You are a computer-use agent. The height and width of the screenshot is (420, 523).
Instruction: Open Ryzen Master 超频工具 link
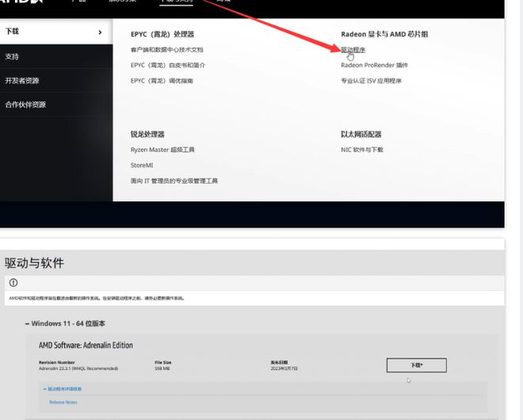tap(162, 150)
